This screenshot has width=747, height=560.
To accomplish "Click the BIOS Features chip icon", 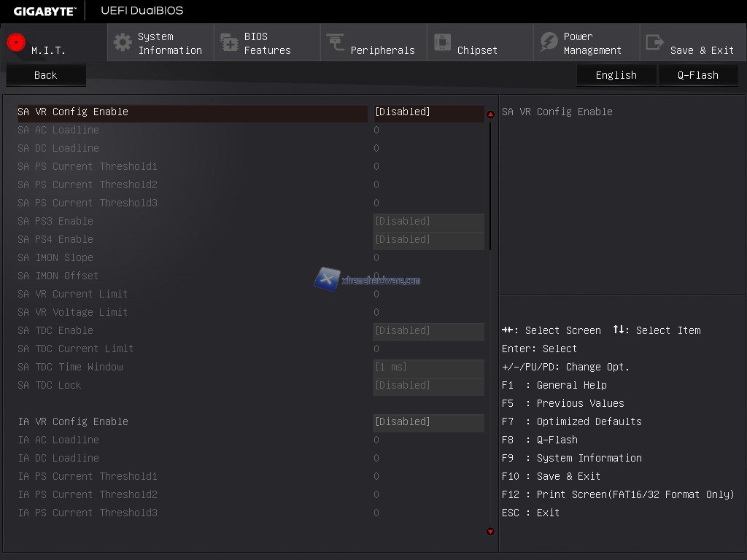I will pyautogui.click(x=229, y=42).
